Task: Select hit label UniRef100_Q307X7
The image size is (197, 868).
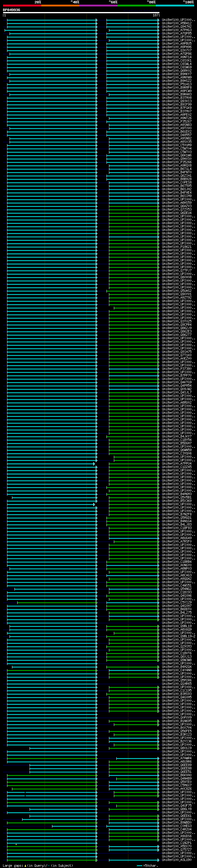Action: coord(177,50)
